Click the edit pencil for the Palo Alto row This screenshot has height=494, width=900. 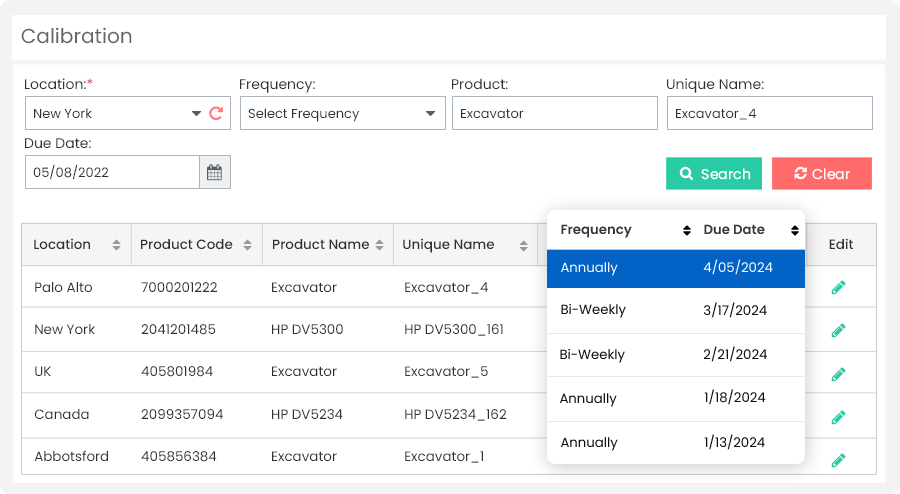coord(838,288)
